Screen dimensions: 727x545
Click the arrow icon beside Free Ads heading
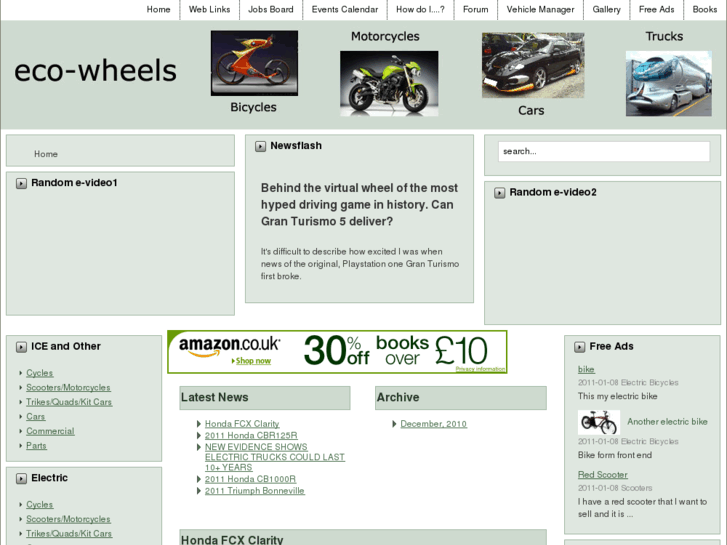(x=580, y=347)
